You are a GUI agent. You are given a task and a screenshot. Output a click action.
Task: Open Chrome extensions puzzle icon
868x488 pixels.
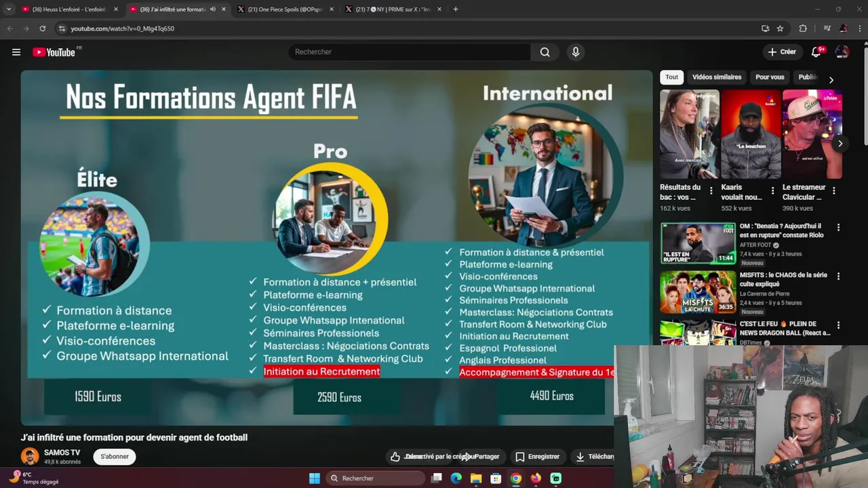tap(803, 28)
